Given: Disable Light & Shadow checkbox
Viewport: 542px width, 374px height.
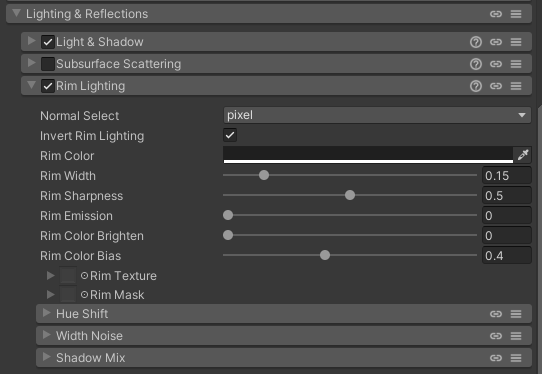Looking at the screenshot, I should click(x=48, y=42).
